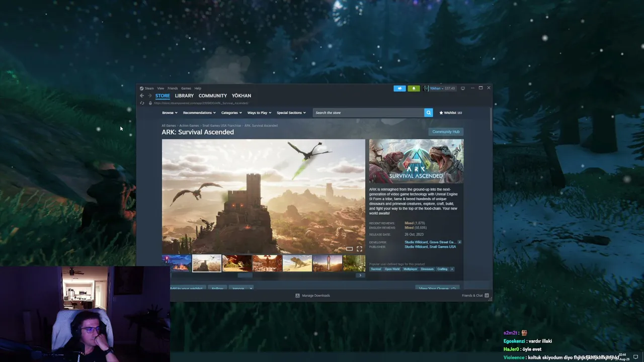Image resolution: width=644 pixels, height=362 pixels.
Task: Open the Wishlist with 183 items
Action: click(451, 113)
